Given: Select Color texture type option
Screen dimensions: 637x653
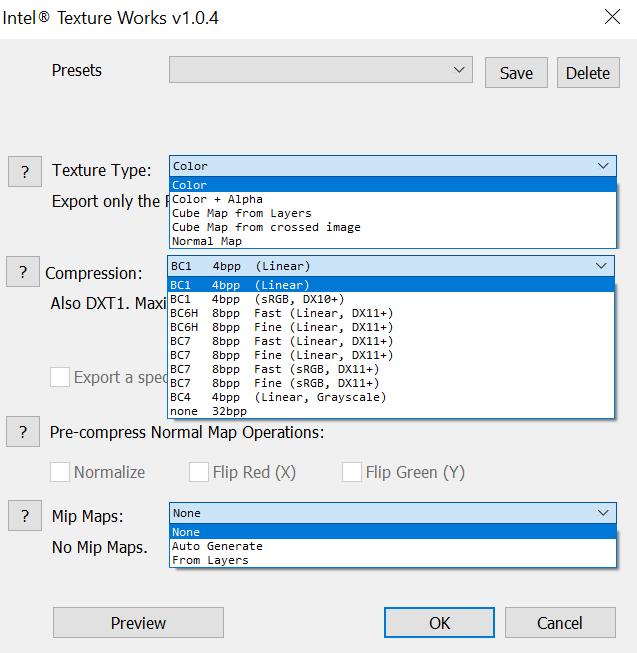Looking at the screenshot, I should pos(393,185).
